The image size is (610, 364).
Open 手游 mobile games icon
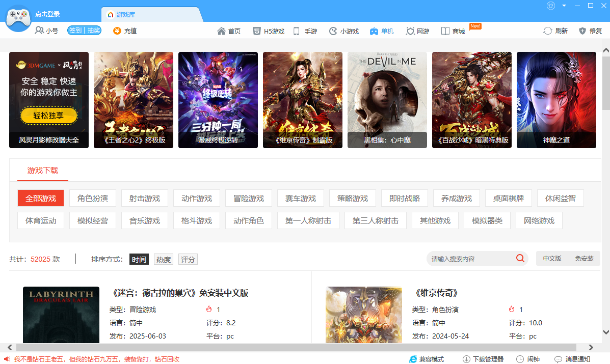[297, 31]
